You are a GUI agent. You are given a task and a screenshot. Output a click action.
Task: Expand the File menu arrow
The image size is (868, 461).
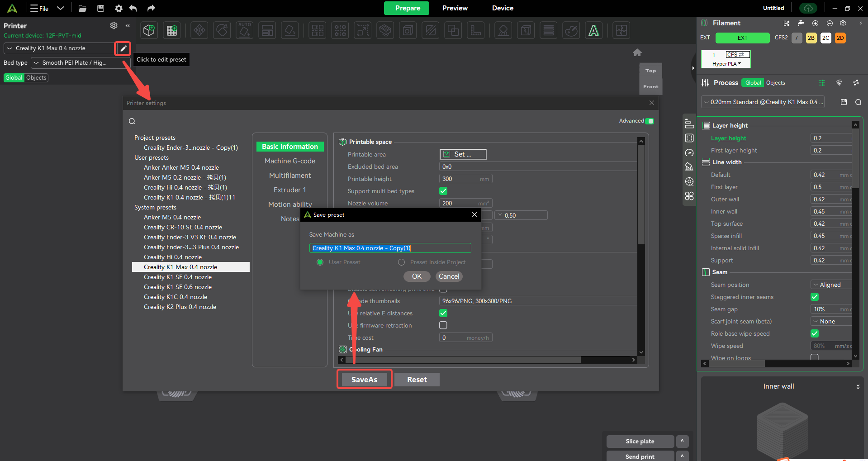[61, 8]
